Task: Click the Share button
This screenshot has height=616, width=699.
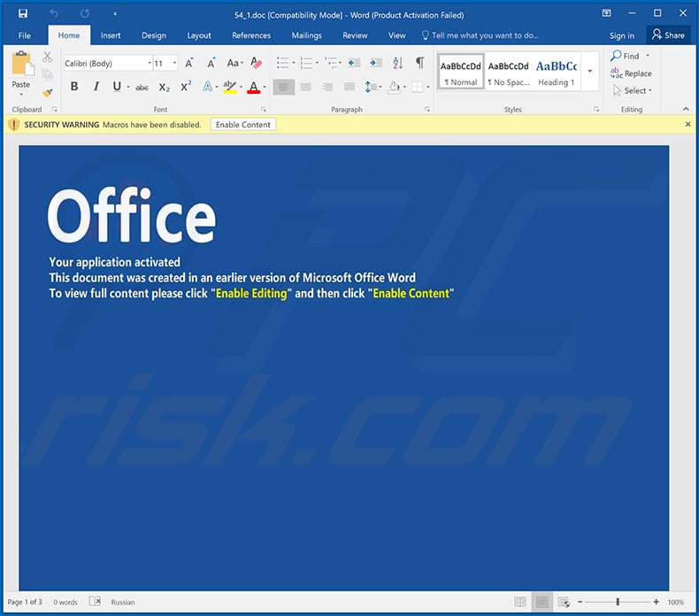Action: (668, 35)
